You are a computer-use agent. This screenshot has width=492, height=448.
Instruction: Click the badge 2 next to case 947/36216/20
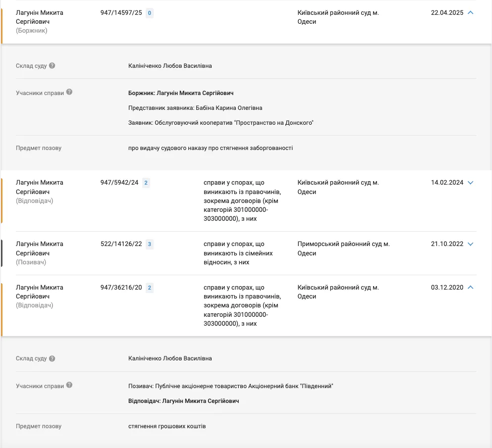click(x=149, y=288)
